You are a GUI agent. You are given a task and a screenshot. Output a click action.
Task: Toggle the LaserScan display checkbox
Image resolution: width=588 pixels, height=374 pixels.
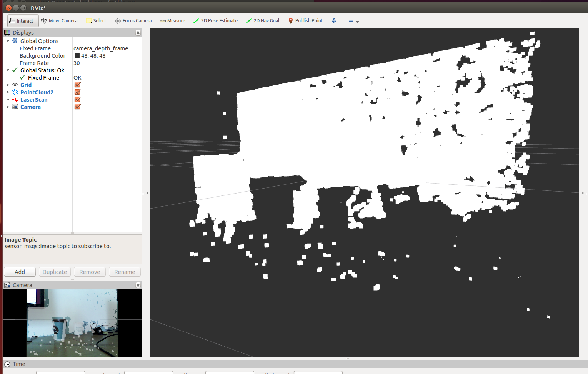click(x=77, y=100)
